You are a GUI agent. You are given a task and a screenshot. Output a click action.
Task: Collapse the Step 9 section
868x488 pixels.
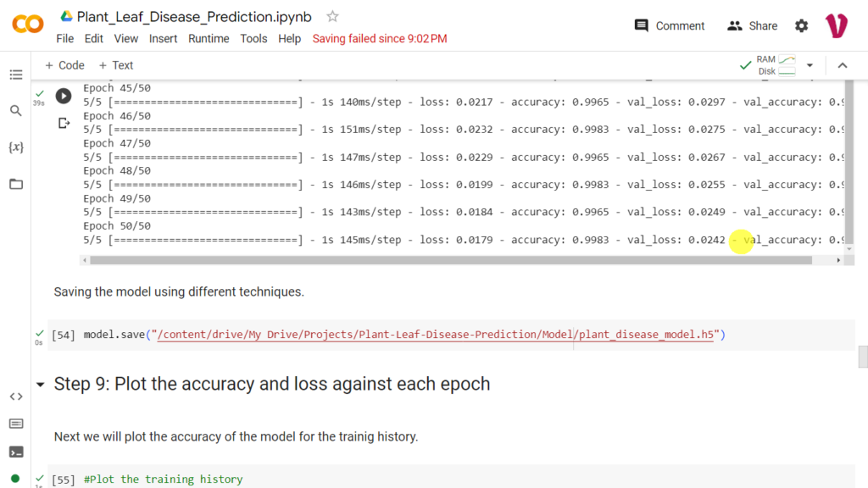tap(41, 384)
